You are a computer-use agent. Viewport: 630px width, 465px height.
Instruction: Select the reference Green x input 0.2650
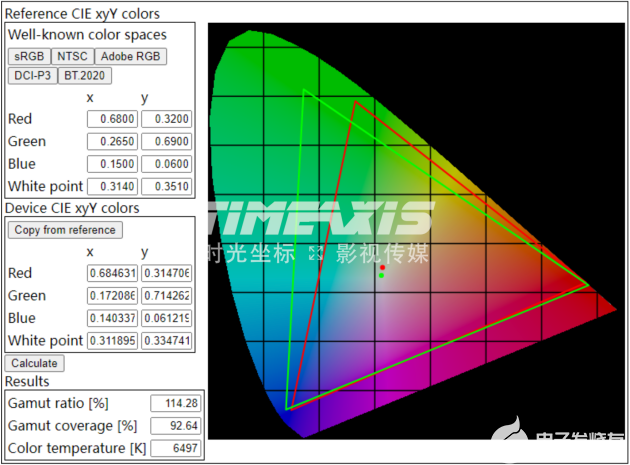pos(112,142)
